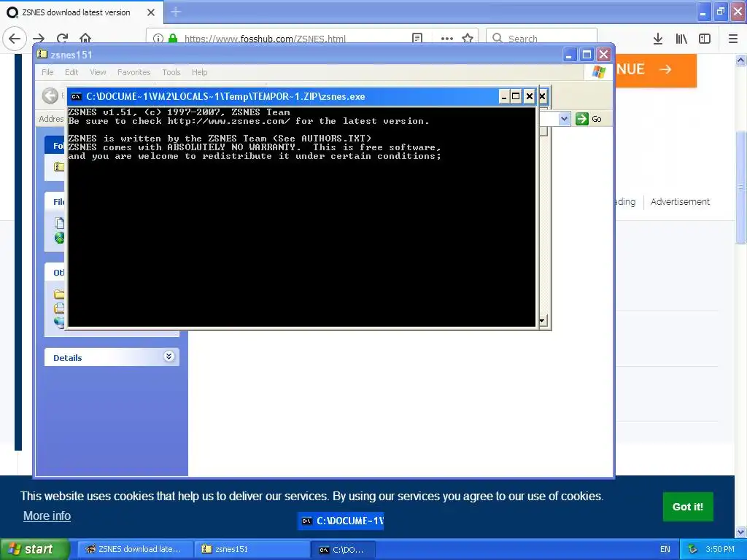Screen dimensions: 747x560
Task: Click the Details panel header
Action: (x=112, y=357)
